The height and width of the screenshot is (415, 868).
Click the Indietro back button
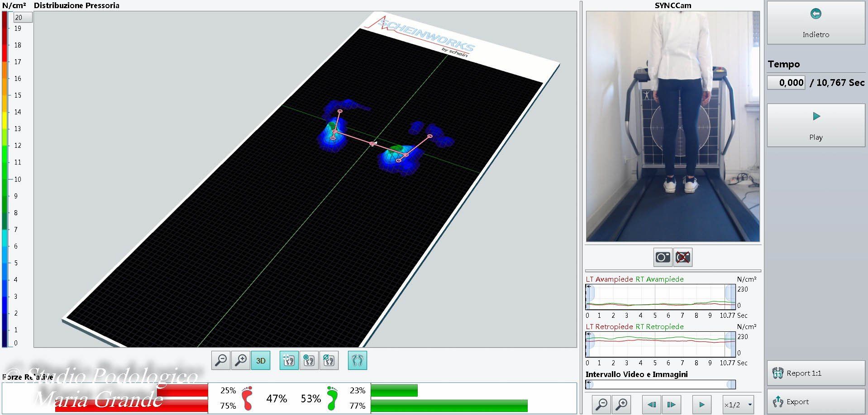coord(816,23)
